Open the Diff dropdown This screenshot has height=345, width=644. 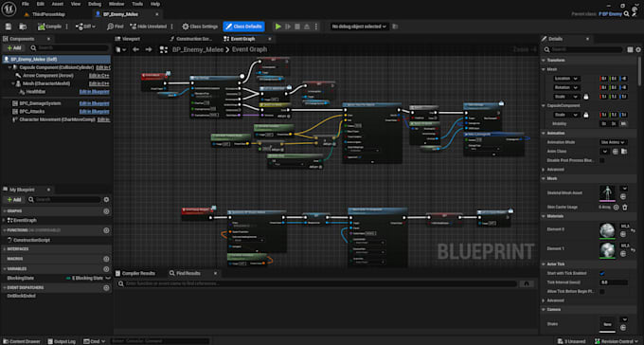85,27
